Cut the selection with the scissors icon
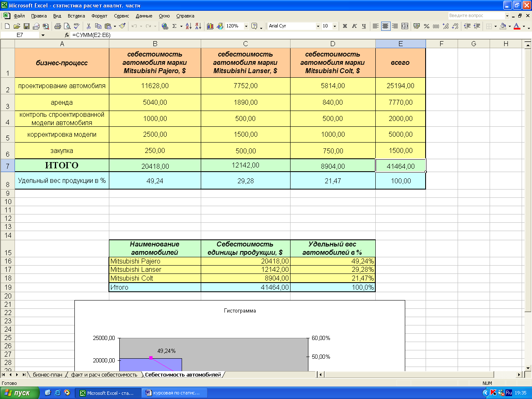 coord(89,26)
